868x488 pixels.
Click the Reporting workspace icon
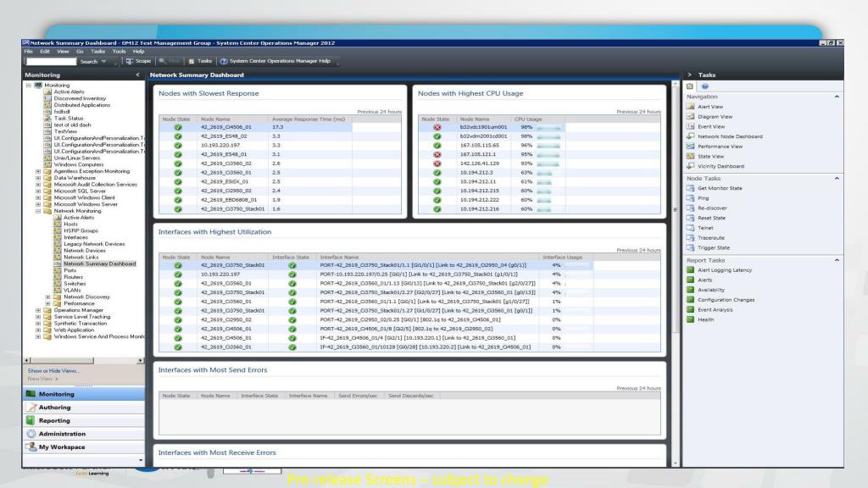pos(31,420)
